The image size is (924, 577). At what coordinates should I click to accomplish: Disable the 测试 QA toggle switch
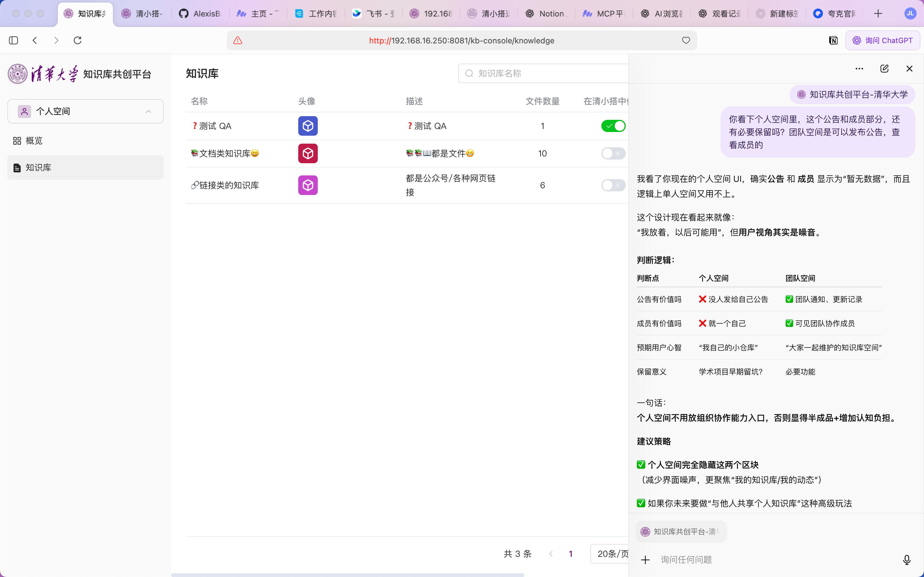point(614,126)
